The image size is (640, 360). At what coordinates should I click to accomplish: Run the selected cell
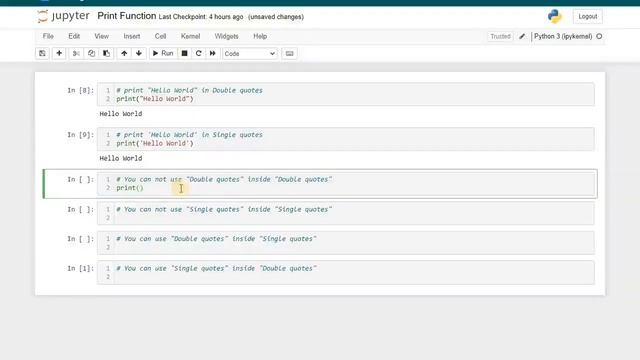point(163,53)
